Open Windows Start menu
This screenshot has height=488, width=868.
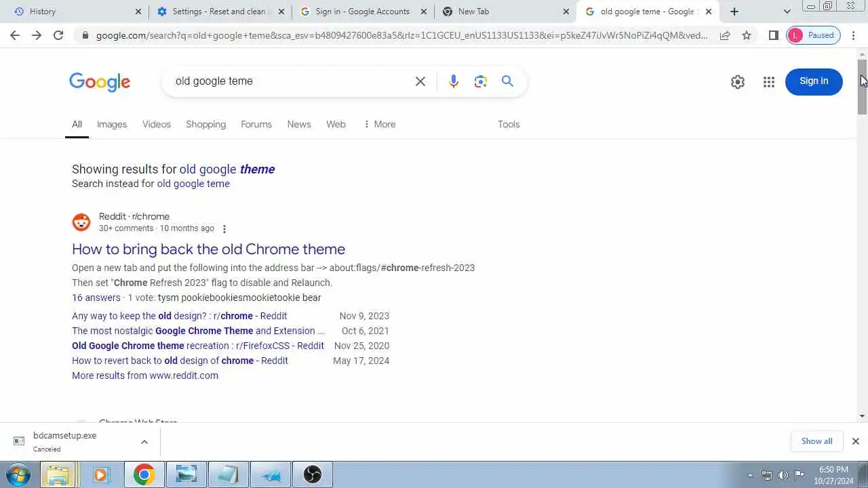point(18,474)
